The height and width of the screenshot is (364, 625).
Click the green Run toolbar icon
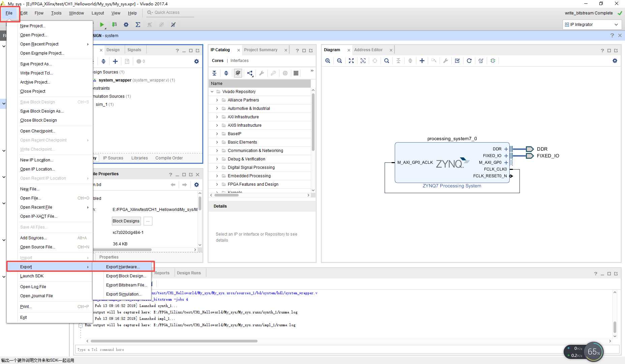[x=102, y=25]
